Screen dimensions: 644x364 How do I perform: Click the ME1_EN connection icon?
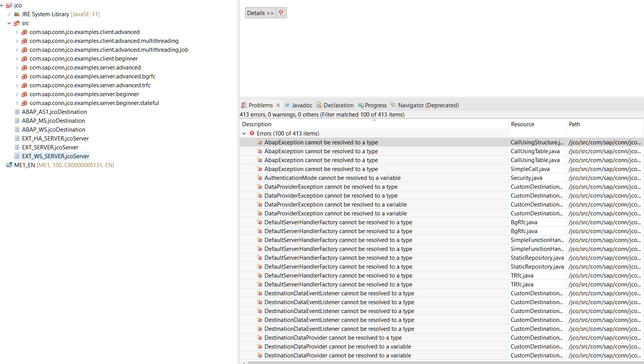(10, 165)
